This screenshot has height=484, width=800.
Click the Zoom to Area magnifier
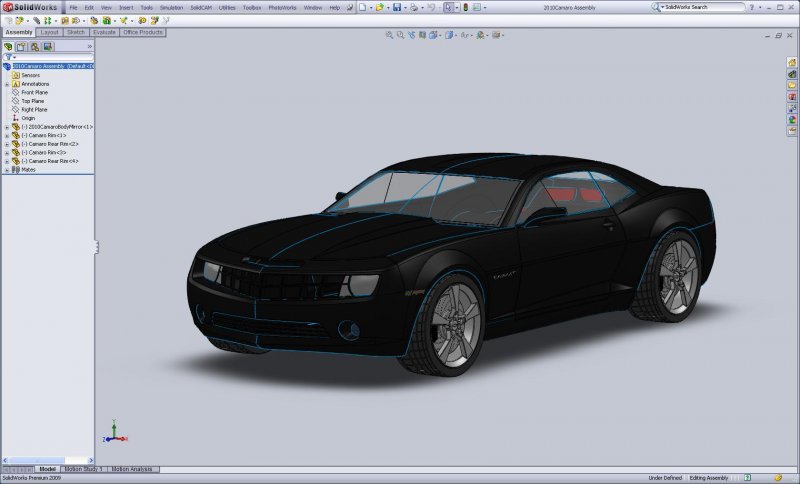click(x=401, y=35)
